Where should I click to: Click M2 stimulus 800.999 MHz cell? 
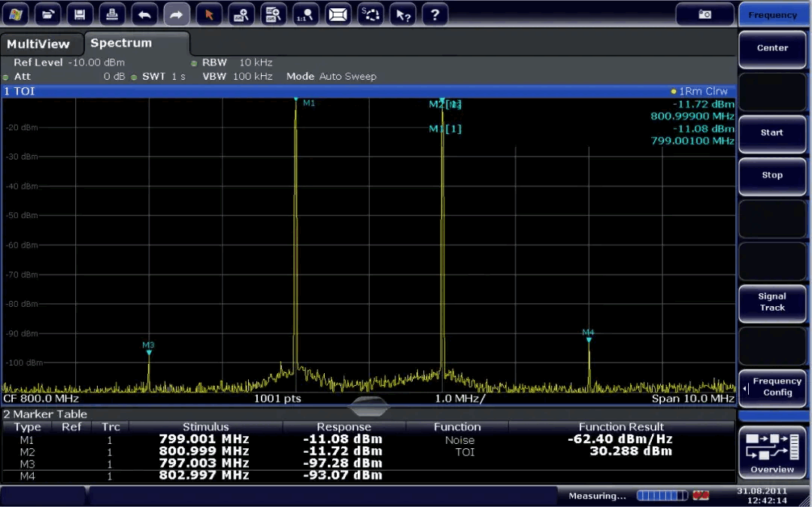[x=204, y=451]
